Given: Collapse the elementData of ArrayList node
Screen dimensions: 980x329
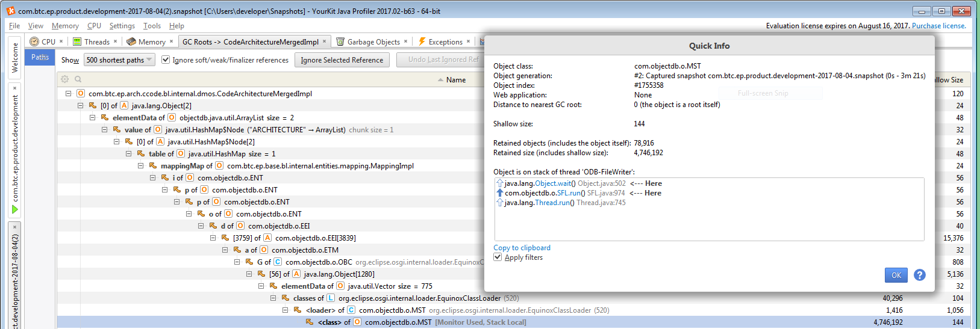Looking at the screenshot, I should point(92,117).
